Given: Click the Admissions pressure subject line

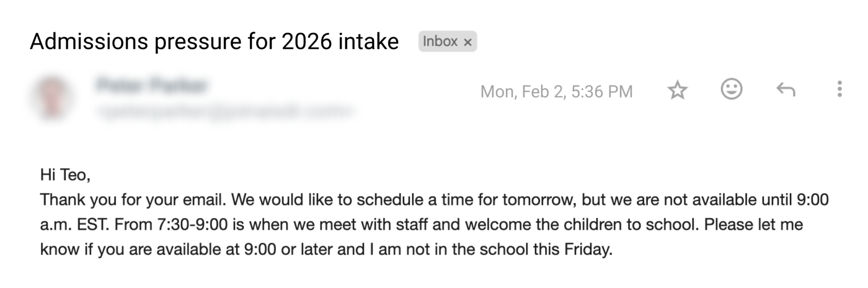Looking at the screenshot, I should (x=214, y=42).
